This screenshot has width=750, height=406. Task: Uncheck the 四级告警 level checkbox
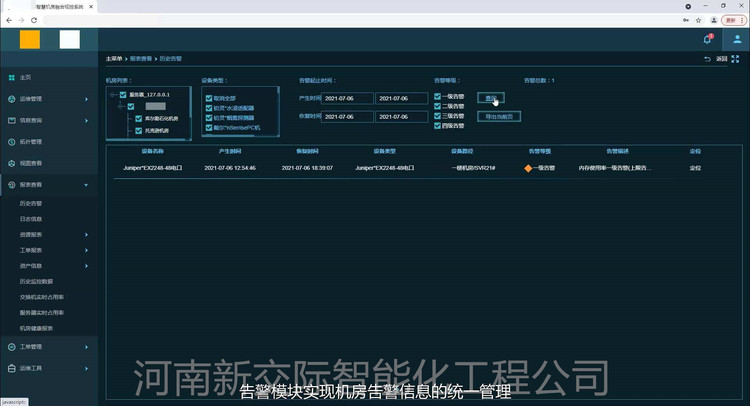[437, 126]
